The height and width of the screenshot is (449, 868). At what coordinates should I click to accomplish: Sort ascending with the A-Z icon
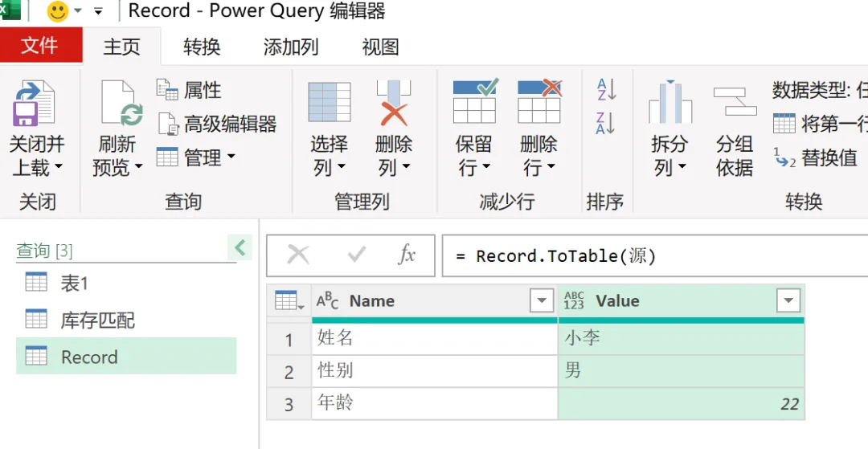pos(606,90)
